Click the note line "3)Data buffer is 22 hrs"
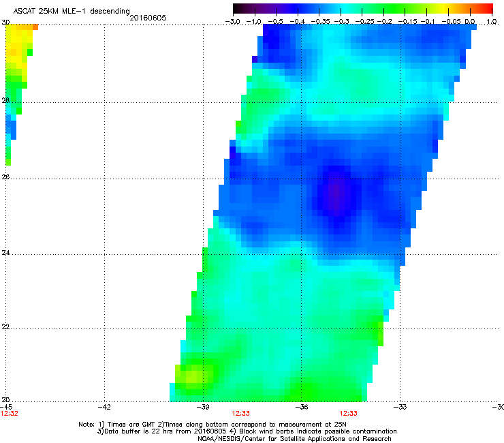This screenshot has width=504, height=443. [247, 431]
